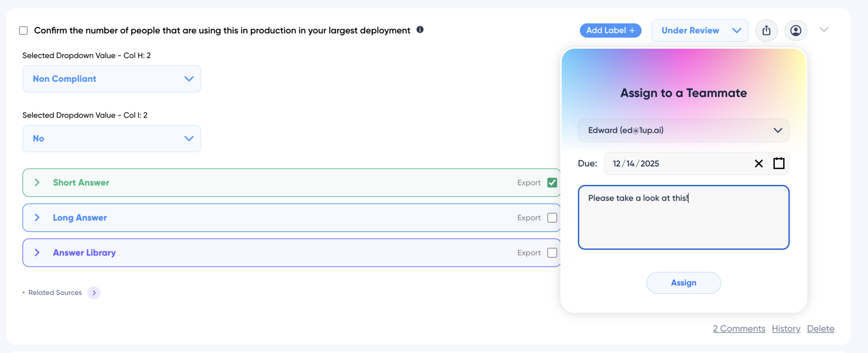Open the Edward teammate selector dropdown

point(683,130)
